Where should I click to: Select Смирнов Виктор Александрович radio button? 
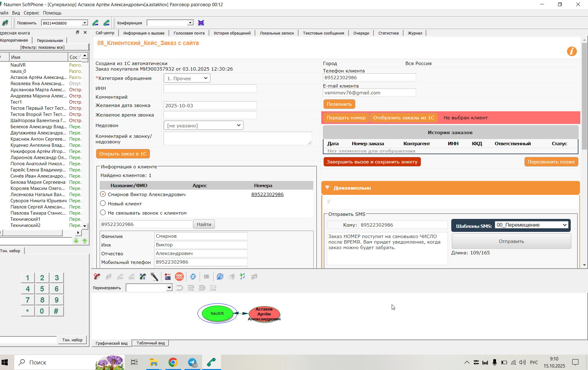(103, 194)
